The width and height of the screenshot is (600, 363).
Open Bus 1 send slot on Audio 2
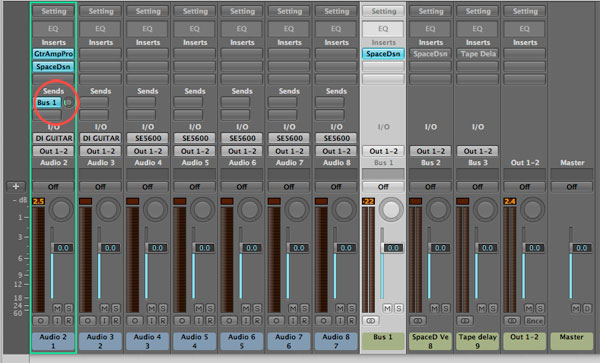coord(47,103)
